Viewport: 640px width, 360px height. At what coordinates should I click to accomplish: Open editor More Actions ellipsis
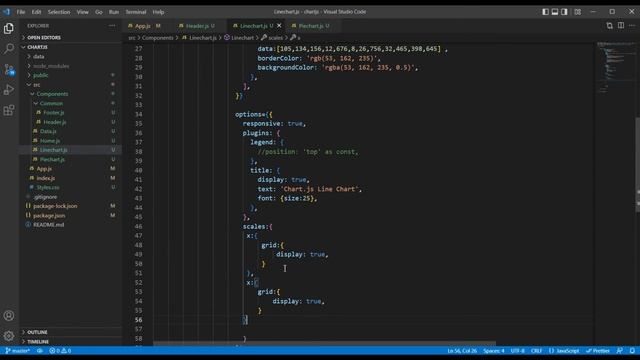(632, 26)
